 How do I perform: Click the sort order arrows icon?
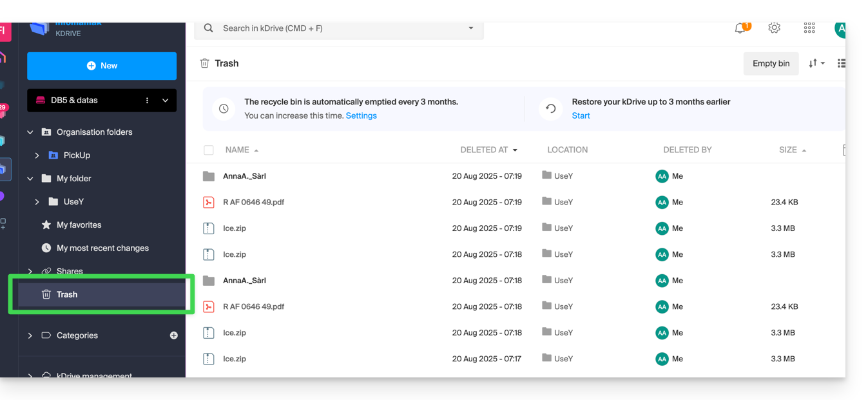pos(816,63)
